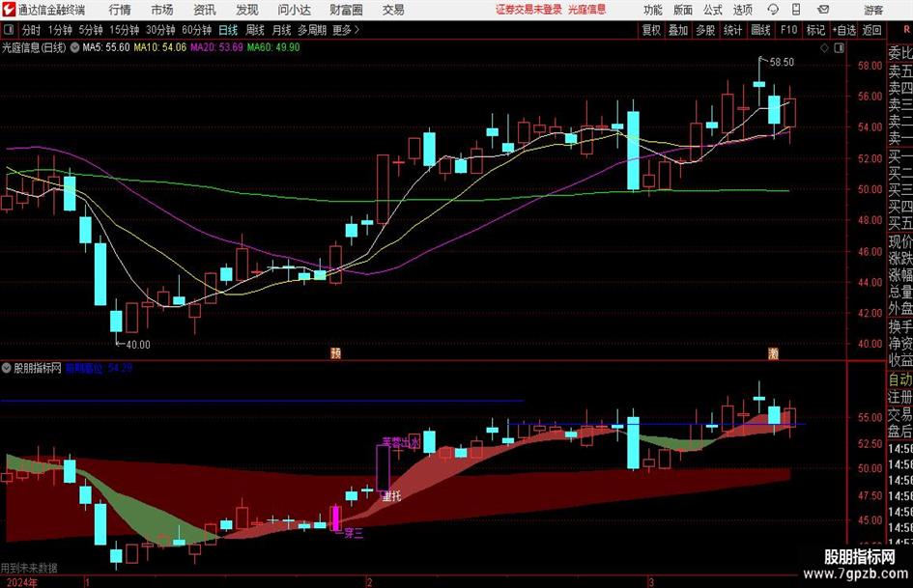This screenshot has width=913, height=588.
Task: Open 多周期 multi-period view
Action: pos(312,30)
